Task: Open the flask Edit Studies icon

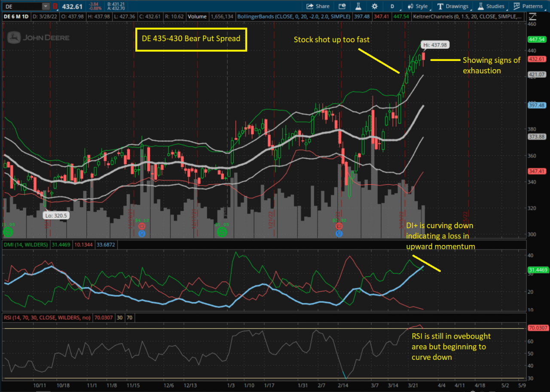Action: click(357, 6)
